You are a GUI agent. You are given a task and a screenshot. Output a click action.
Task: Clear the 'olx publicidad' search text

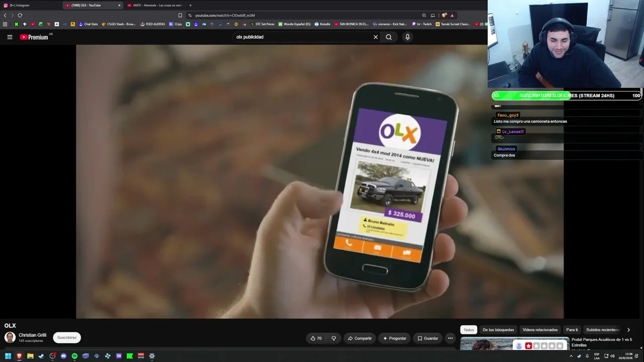pos(375,37)
